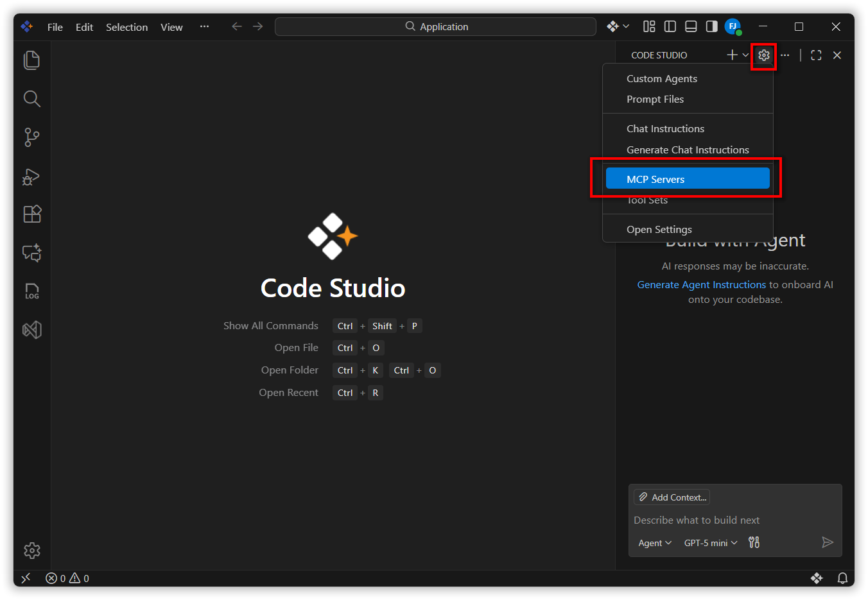The width and height of the screenshot is (868, 600).
Task: Expand the Agent mode dropdown
Action: coord(654,543)
